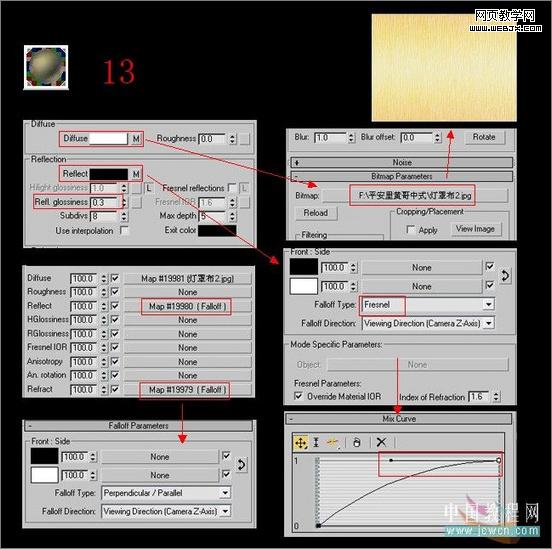The width and height of the screenshot is (552, 549).
Task: Toggle the RGlossiness map enable checkbox
Action: pyautogui.click(x=115, y=333)
